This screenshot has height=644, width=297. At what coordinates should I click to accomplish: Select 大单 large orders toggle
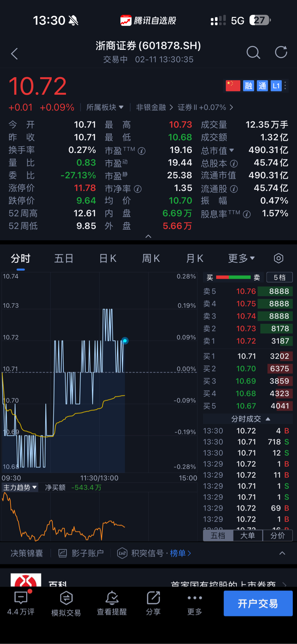coord(247,535)
